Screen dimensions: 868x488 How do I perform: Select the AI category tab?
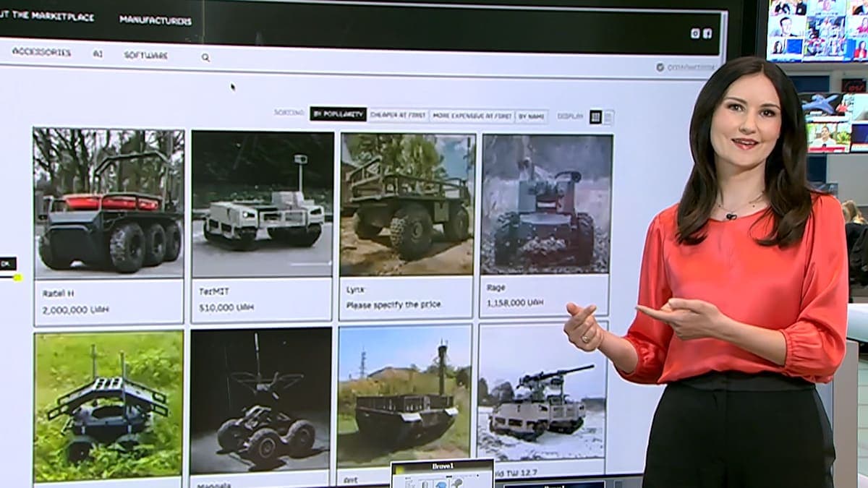point(98,53)
